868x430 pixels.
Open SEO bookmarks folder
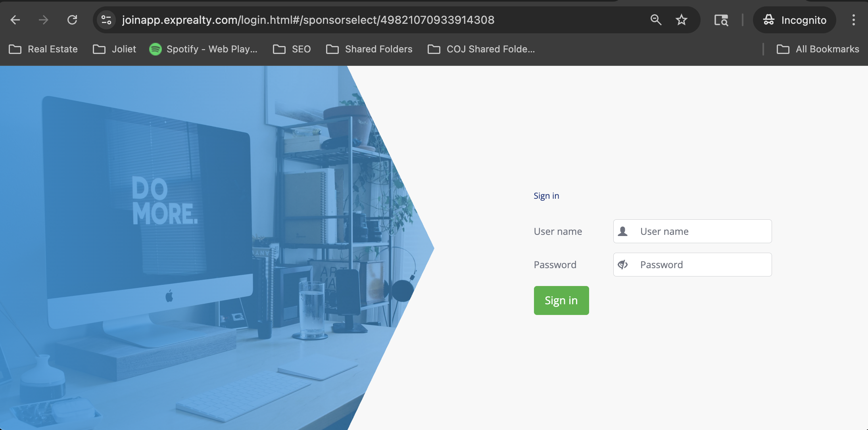(292, 49)
